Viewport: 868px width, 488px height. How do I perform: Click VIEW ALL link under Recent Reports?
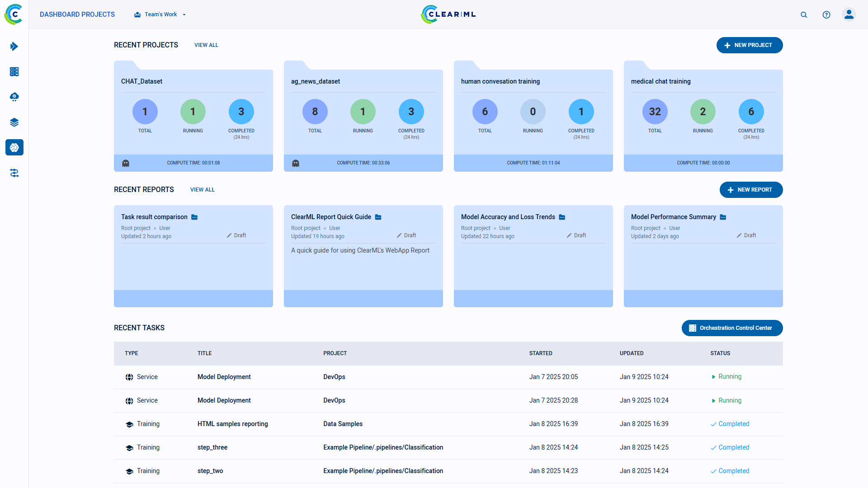[202, 189]
